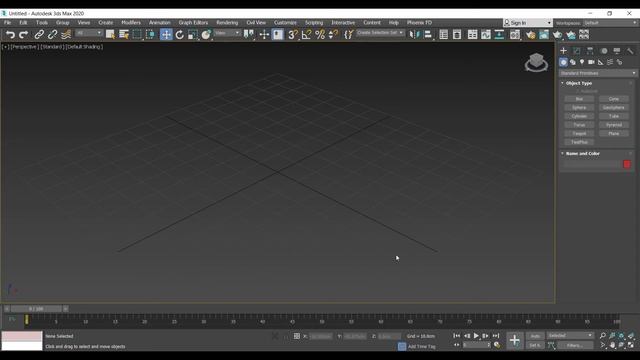Screen dimensions: 640x360
Task: Click the Plane primitive button
Action: (614, 133)
